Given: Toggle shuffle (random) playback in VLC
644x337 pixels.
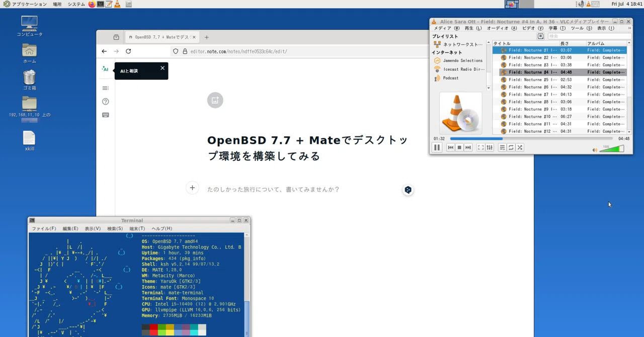Looking at the screenshot, I should tap(520, 147).
